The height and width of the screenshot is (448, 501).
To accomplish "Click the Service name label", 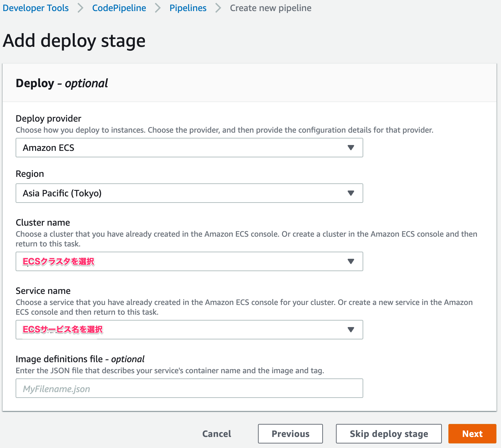I will click(x=43, y=291).
